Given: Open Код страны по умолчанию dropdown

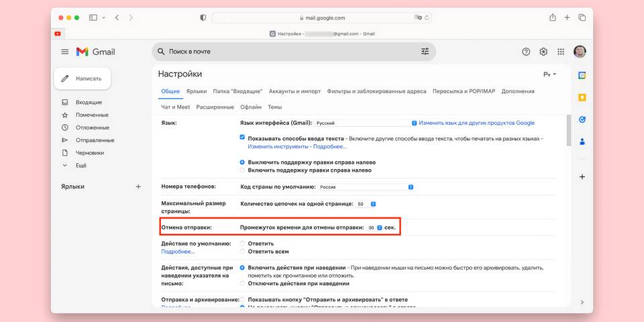Looking at the screenshot, I should pos(366,187).
